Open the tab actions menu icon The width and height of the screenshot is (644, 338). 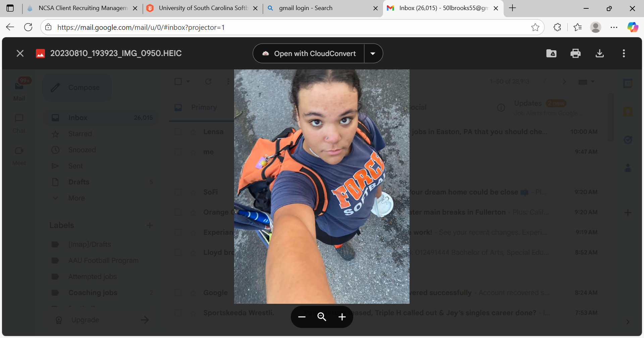[10, 8]
